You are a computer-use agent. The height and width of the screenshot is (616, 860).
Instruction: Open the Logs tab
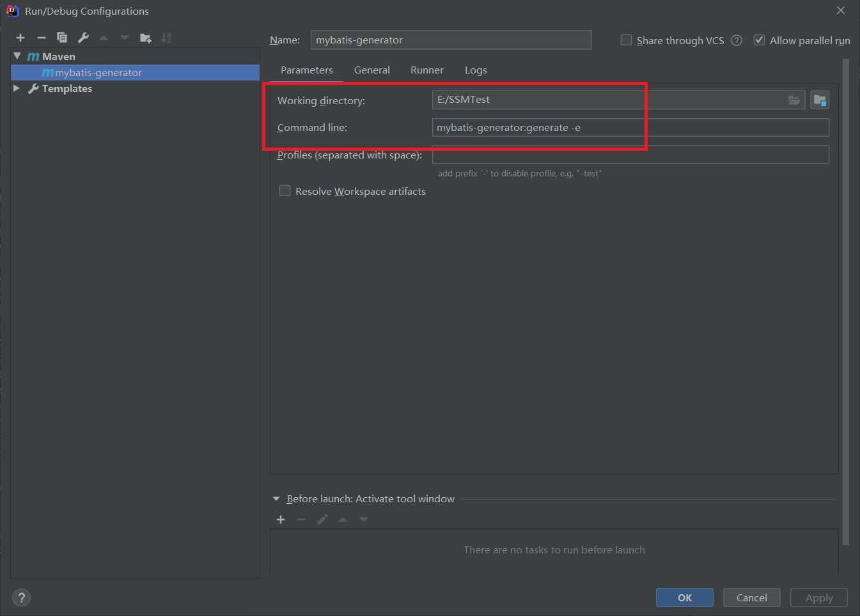476,70
